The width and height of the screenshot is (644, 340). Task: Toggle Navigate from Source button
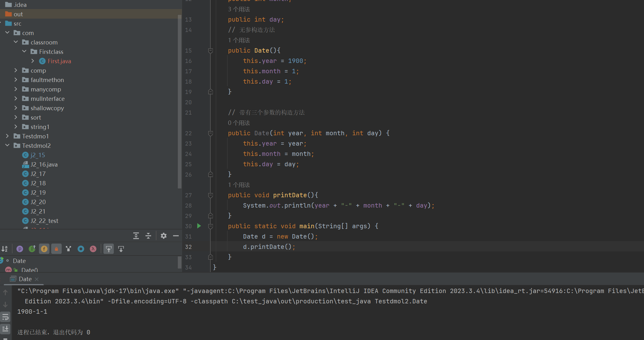click(121, 249)
